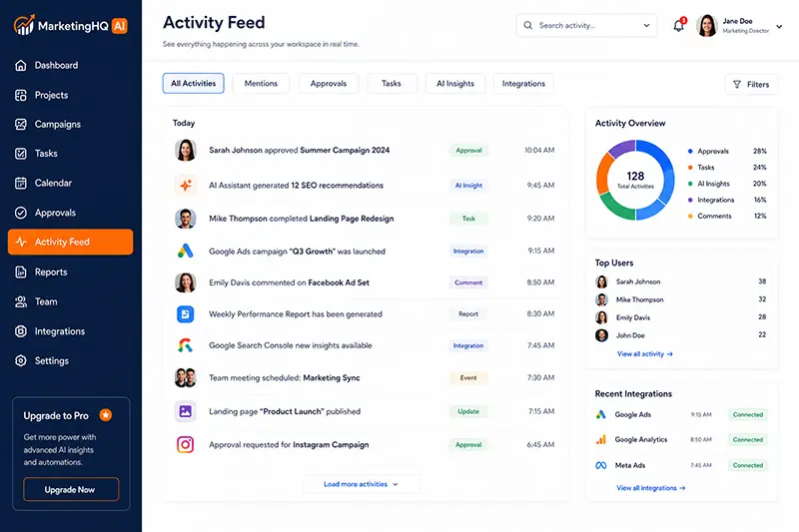Click Summer Campaign 2024 text

pos(345,150)
